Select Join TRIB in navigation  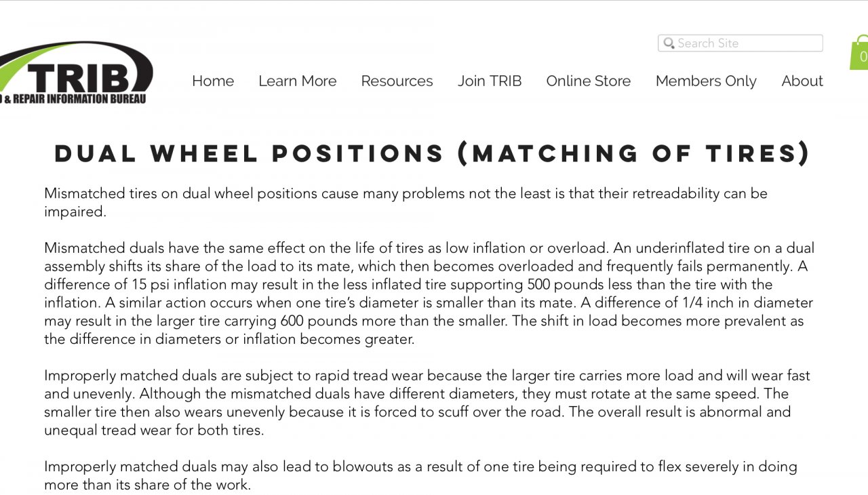(x=490, y=81)
